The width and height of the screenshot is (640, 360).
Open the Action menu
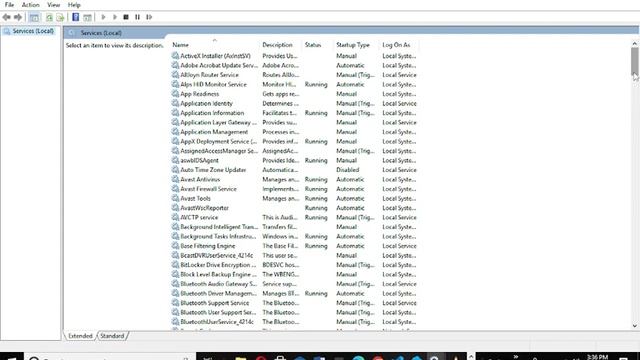[x=31, y=5]
